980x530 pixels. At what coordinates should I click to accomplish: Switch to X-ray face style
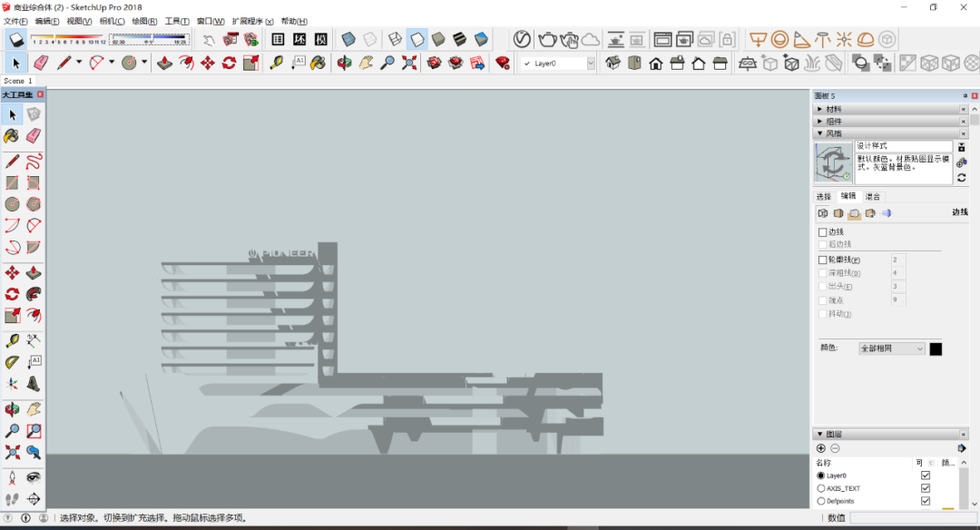click(x=348, y=39)
